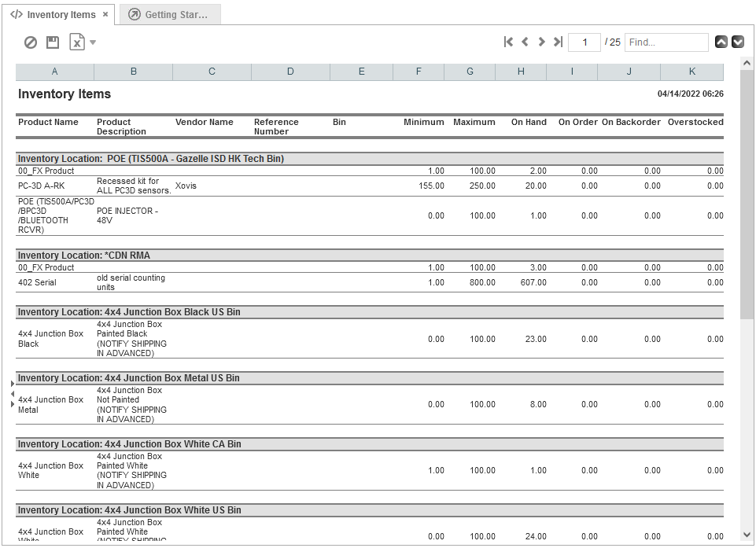Click the Inventory Items report title
The height and width of the screenshot is (548, 756).
(x=65, y=94)
